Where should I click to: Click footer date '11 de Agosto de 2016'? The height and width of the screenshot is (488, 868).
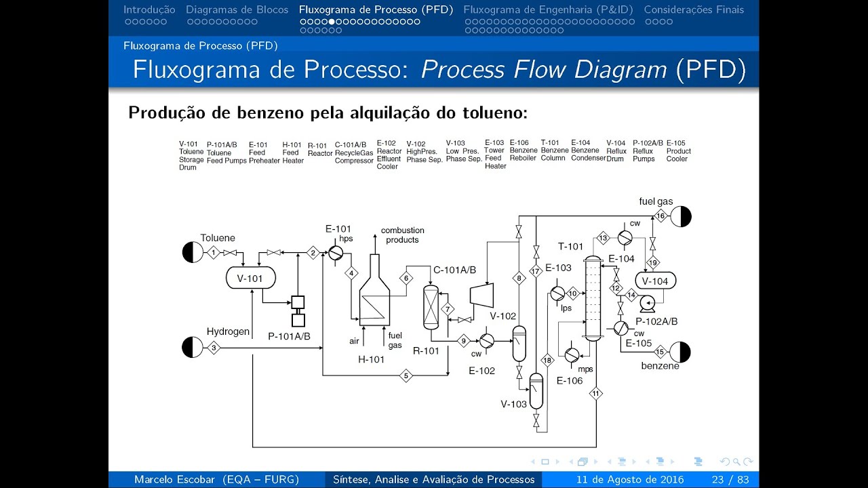(x=631, y=479)
